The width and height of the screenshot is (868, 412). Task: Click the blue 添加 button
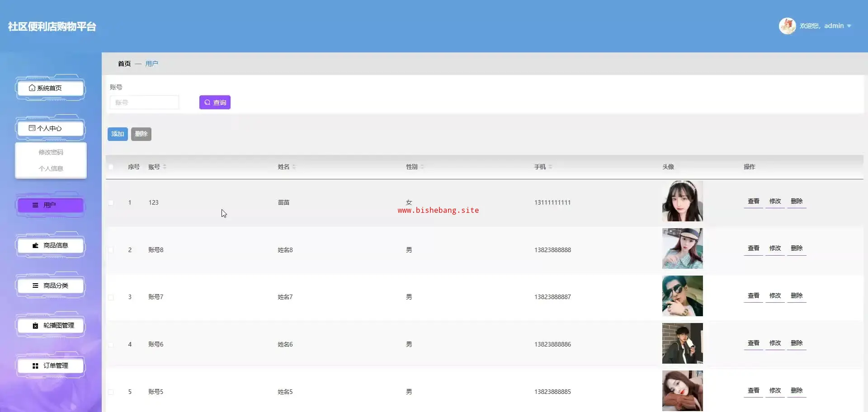point(118,134)
